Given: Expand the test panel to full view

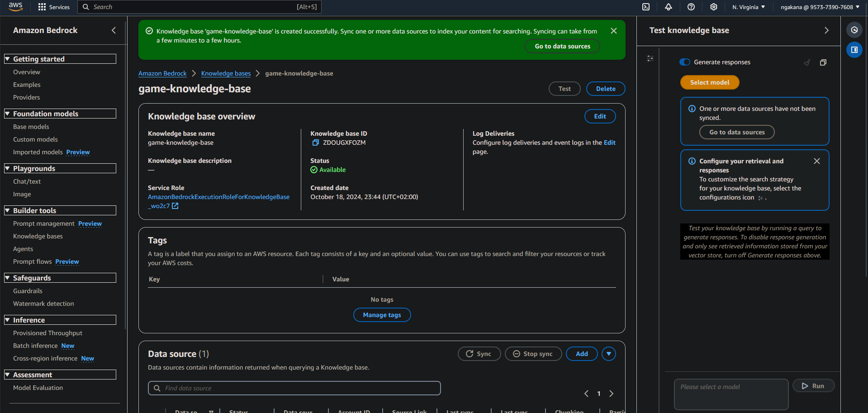Looking at the screenshot, I should point(823,62).
